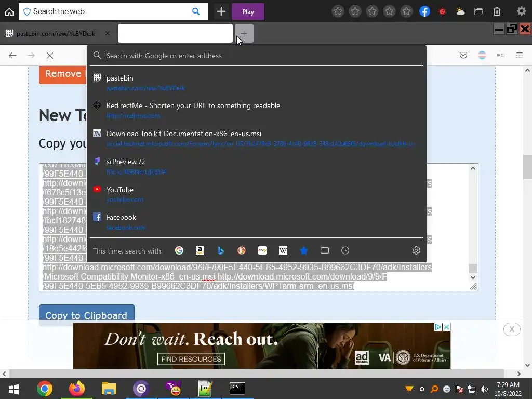Close the ad with round X button
The image size is (532, 399).
[512, 329]
